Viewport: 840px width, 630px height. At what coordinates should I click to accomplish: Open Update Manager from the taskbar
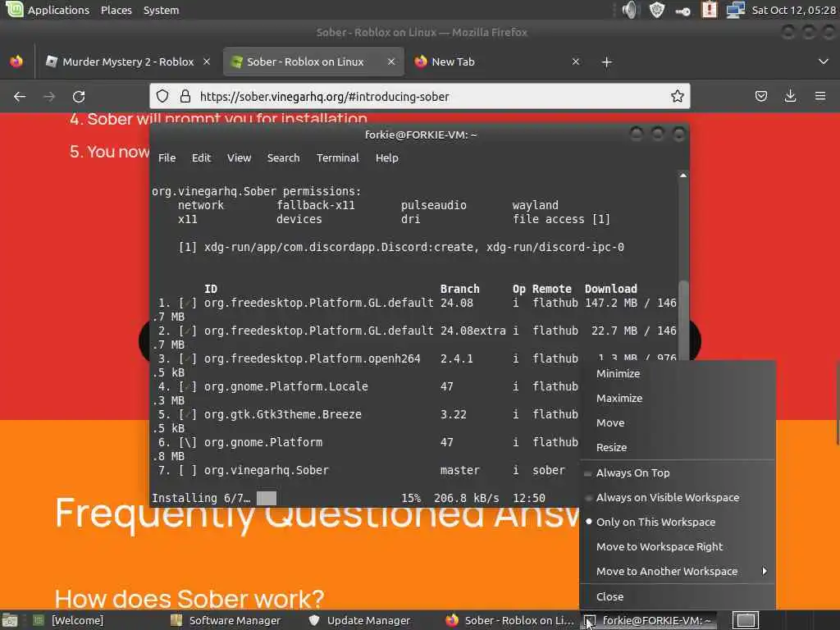pyautogui.click(x=368, y=620)
